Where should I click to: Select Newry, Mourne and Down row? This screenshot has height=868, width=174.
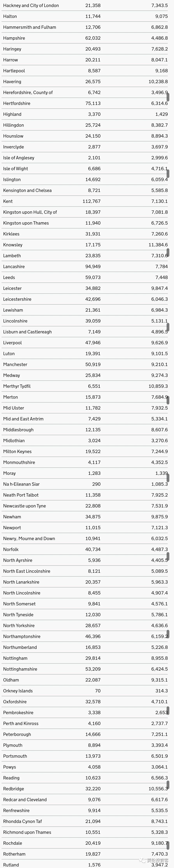(29, 539)
